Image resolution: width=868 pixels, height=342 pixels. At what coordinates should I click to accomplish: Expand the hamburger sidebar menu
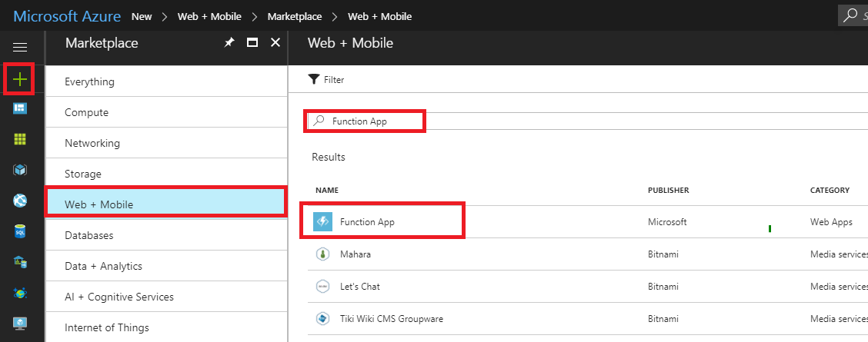click(21, 48)
